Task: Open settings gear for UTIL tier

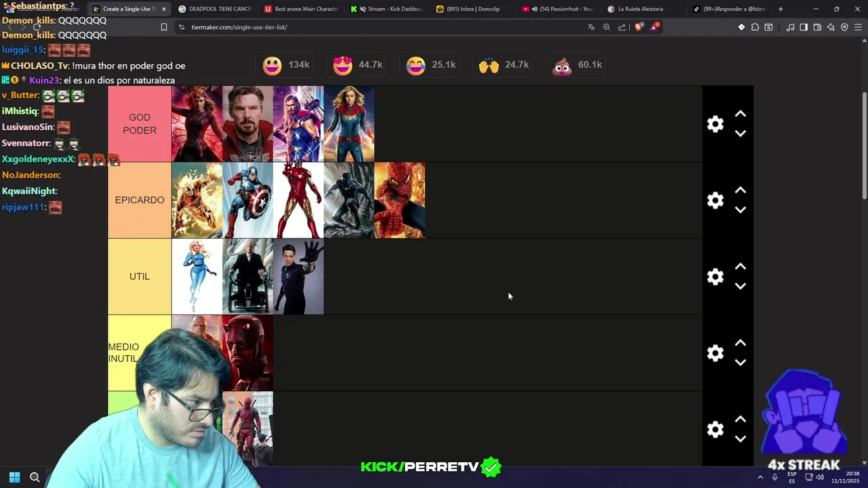Action: click(715, 277)
